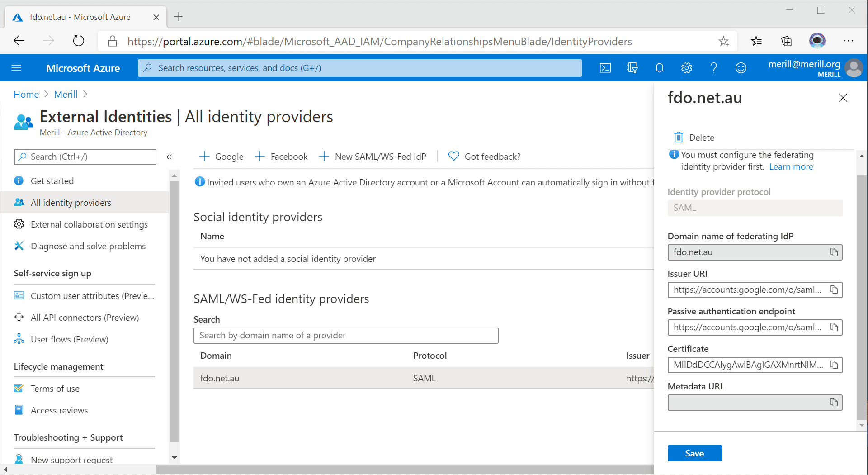Go to Merill breadcrumb
The height and width of the screenshot is (475, 868).
[66, 95]
